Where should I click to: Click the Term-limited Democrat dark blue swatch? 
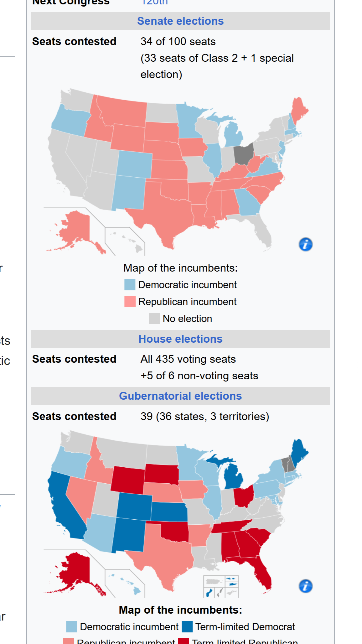[x=187, y=627]
